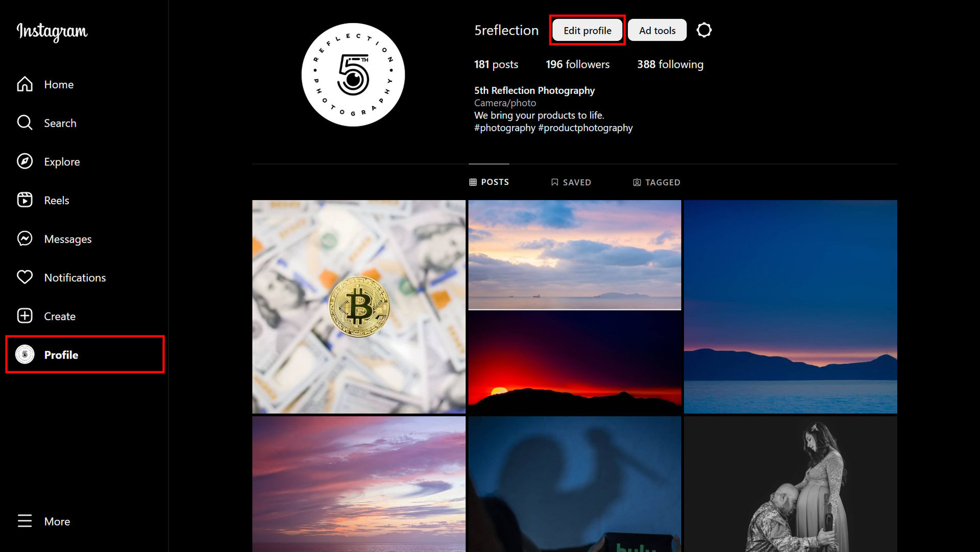Click the Instagram settings gear icon
Viewport: 980px width, 552px height.
tap(705, 30)
